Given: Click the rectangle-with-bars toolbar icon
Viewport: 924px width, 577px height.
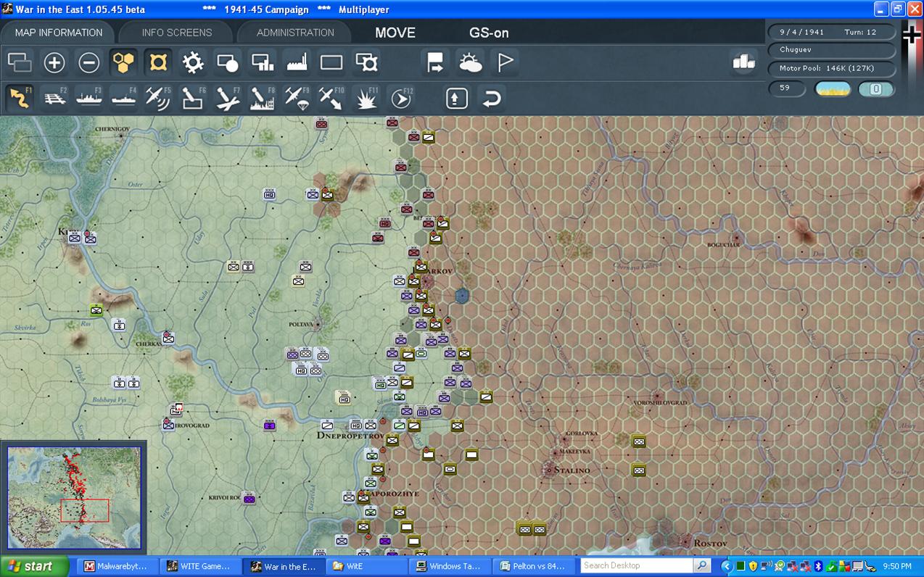Looking at the screenshot, I should pos(263,62).
